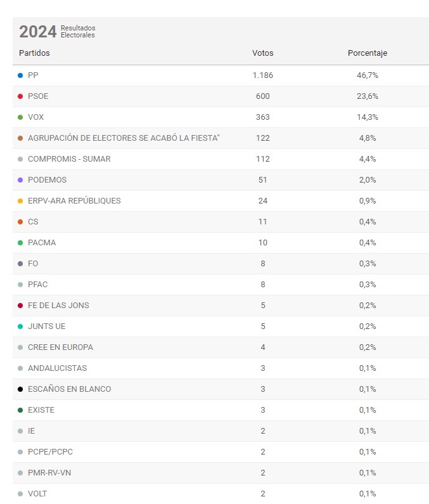This screenshot has height=504, width=429.
Task: Click the orange CS party dot
Action: click(20, 222)
